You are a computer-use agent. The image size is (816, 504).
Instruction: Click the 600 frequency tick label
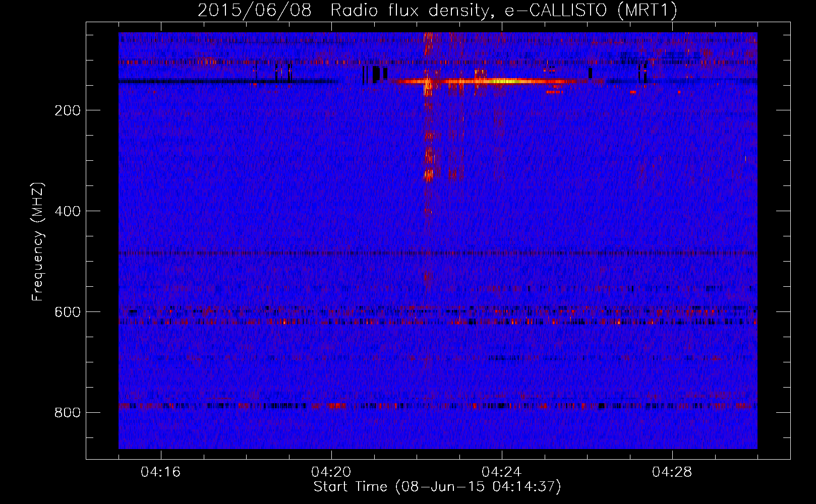(x=68, y=312)
